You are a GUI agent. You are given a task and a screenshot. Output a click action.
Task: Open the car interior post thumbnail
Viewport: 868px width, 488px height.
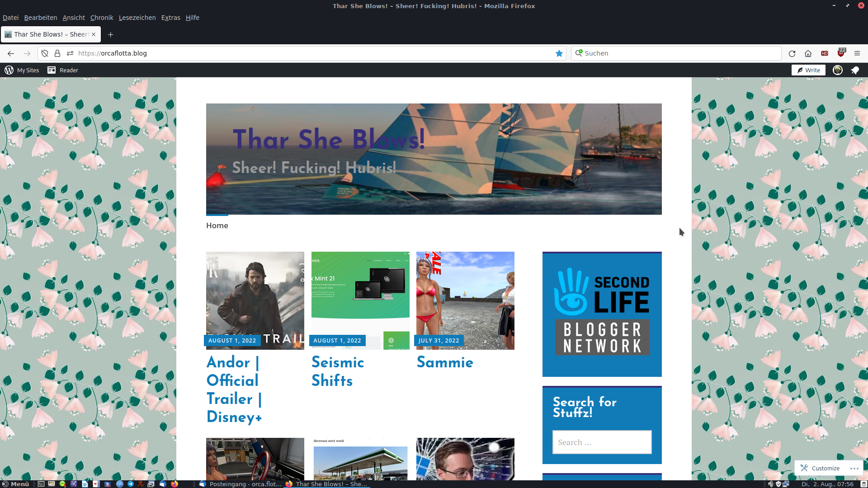pyautogui.click(x=255, y=459)
